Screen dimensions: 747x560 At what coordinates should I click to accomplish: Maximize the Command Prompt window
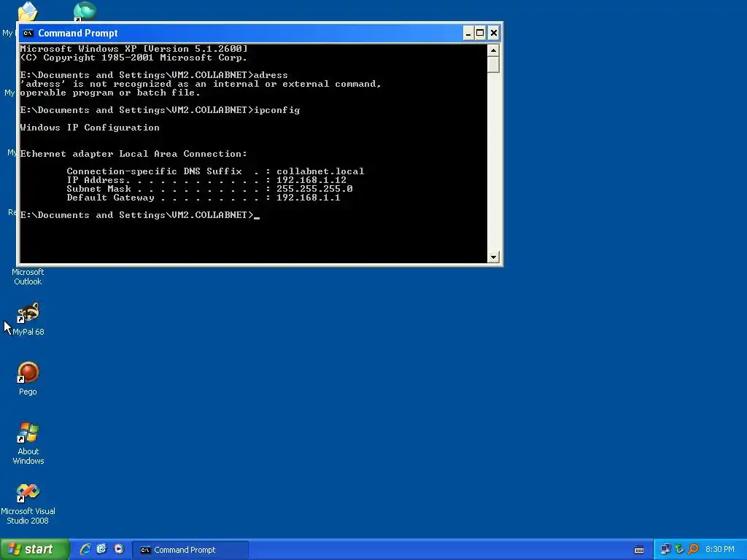point(480,33)
